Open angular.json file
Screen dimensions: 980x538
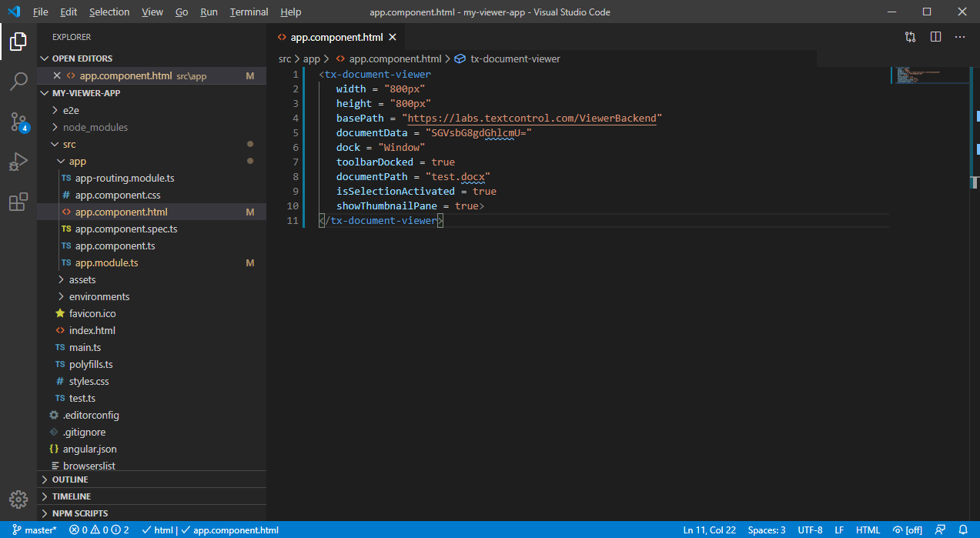[152, 449]
